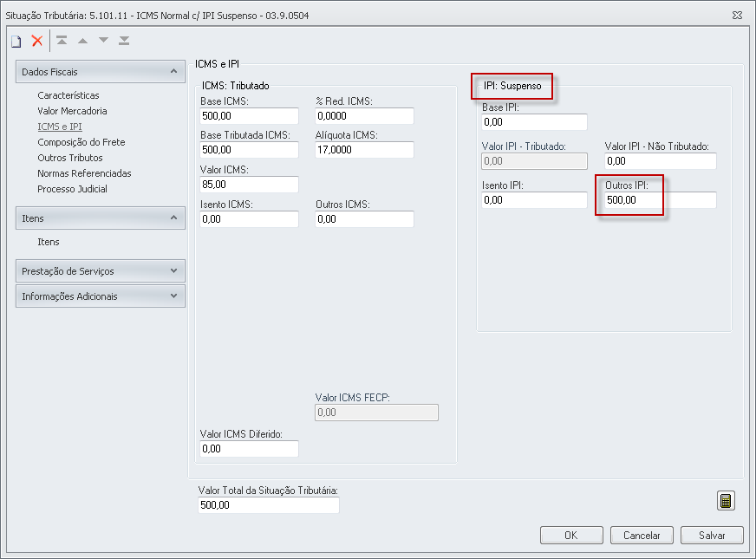Click the red X delete icon
The height and width of the screenshot is (559, 756).
coord(37,41)
